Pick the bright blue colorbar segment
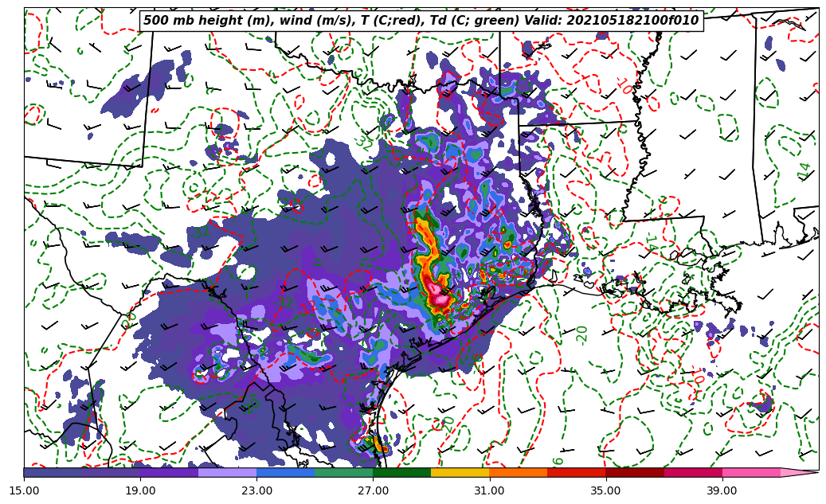This screenshot has width=826, height=504. pyautogui.click(x=285, y=472)
